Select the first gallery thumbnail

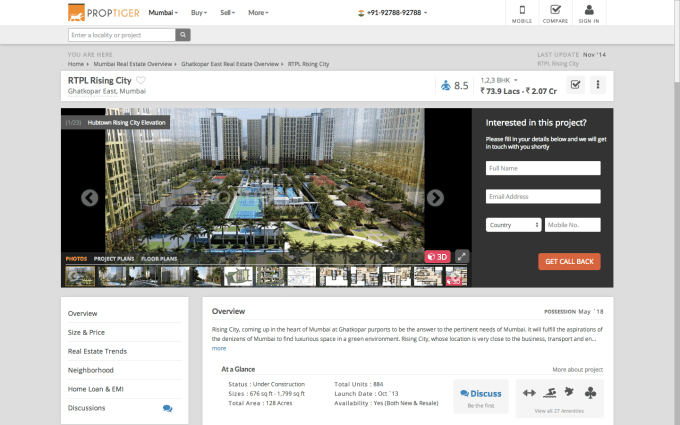[80, 276]
